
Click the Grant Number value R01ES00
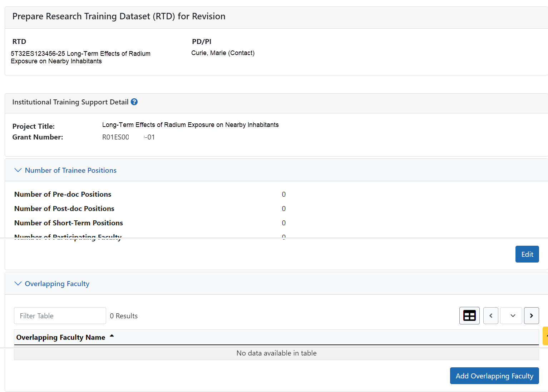click(x=115, y=137)
